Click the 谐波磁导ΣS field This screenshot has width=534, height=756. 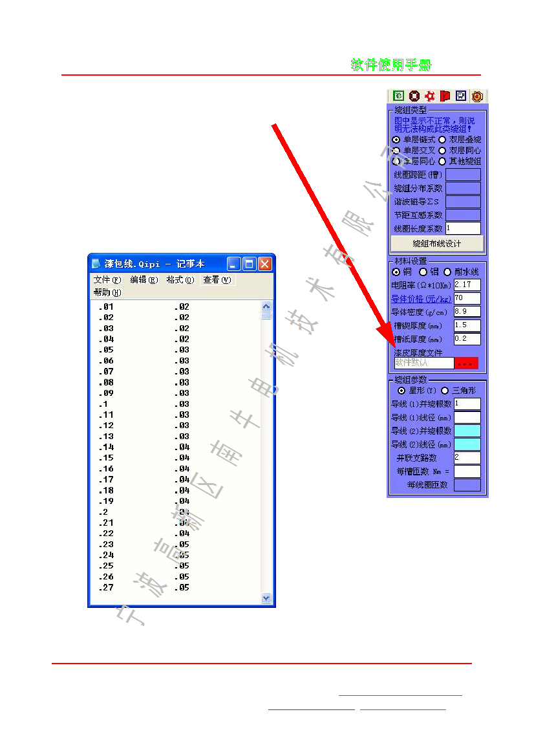463,202
